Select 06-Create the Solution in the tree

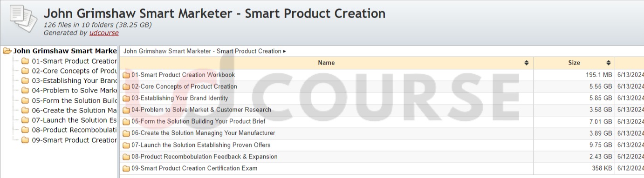tap(74, 111)
